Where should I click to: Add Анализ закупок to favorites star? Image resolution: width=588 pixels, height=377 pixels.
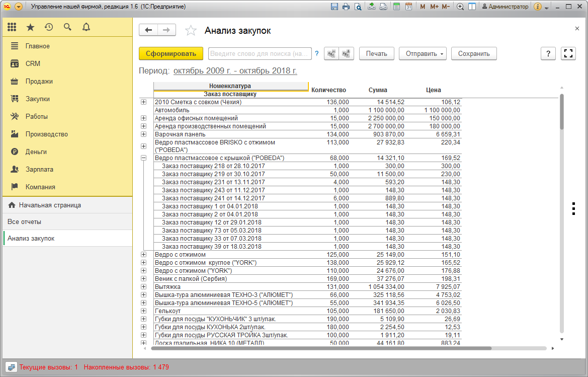191,30
